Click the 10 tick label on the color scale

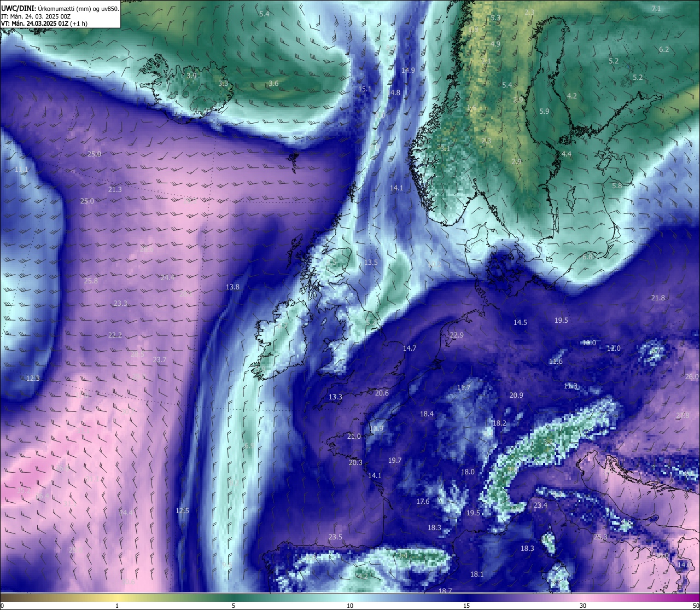(x=350, y=606)
